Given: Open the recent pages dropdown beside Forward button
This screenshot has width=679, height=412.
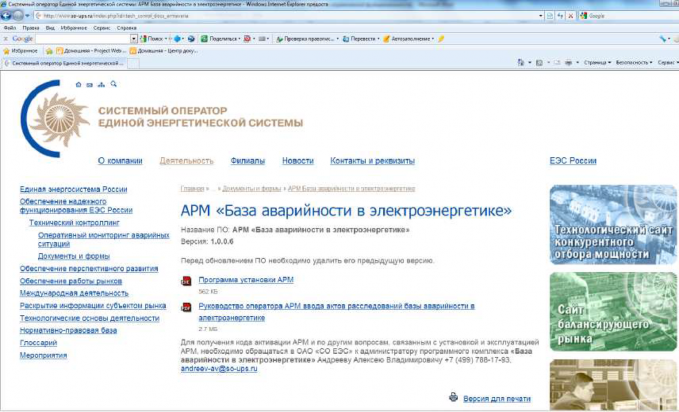Looking at the screenshot, I should tap(27, 16).
